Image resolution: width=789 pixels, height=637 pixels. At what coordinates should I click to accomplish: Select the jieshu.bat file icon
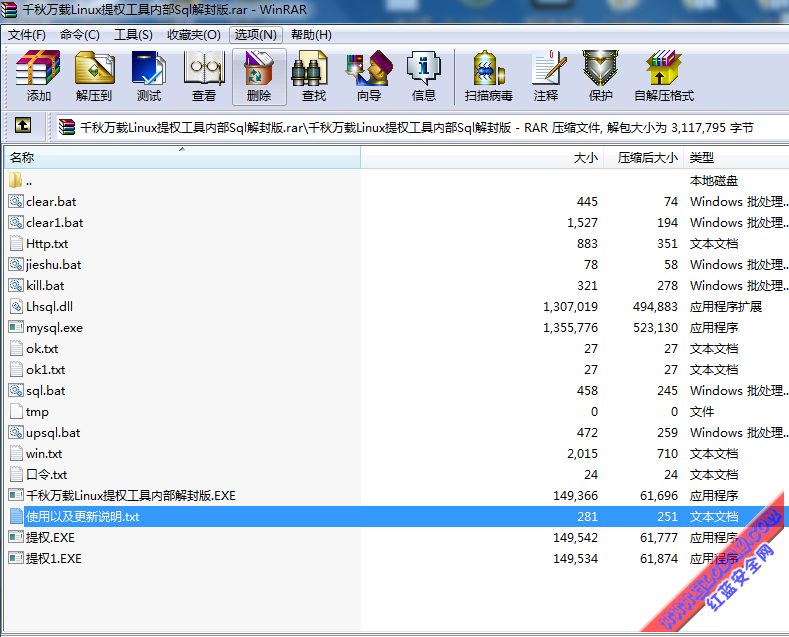point(16,264)
